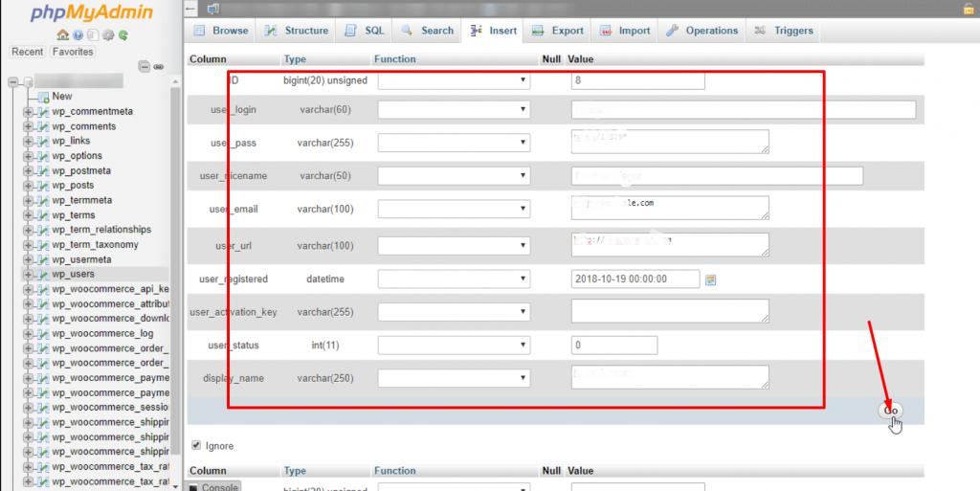Collapse the database tree root node
This screenshot has height=491, width=980.
coord(14,82)
